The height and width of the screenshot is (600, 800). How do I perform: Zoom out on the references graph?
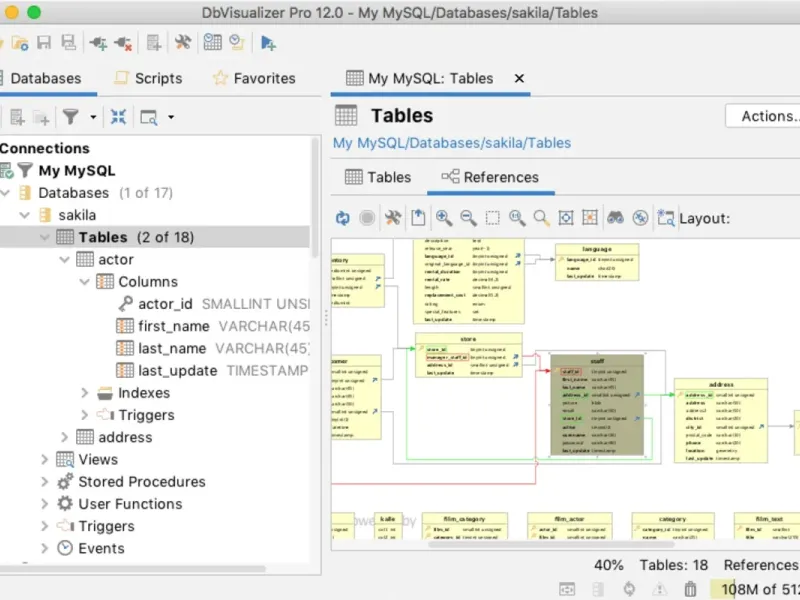pyautogui.click(x=468, y=217)
